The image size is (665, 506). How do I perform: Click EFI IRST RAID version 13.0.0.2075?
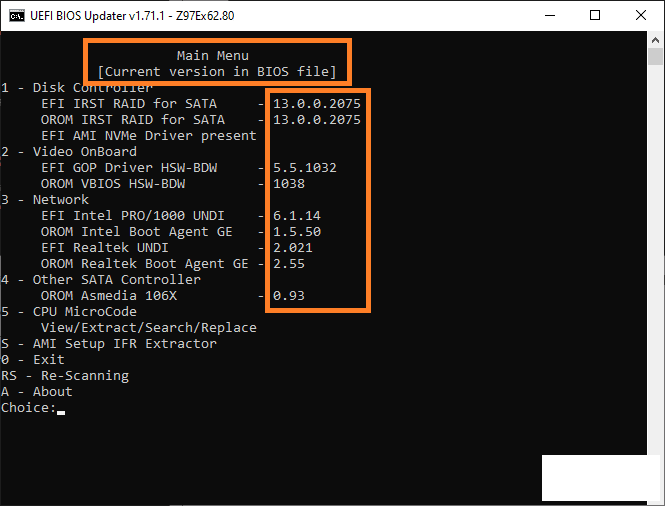click(317, 103)
